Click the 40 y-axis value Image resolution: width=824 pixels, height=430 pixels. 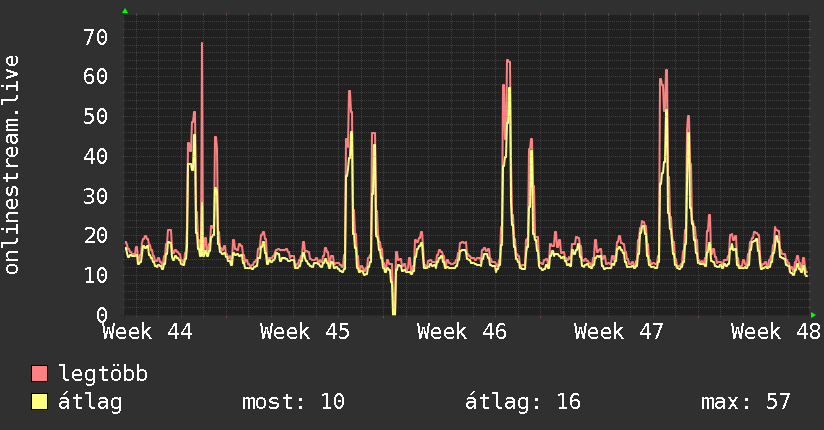[96, 156]
